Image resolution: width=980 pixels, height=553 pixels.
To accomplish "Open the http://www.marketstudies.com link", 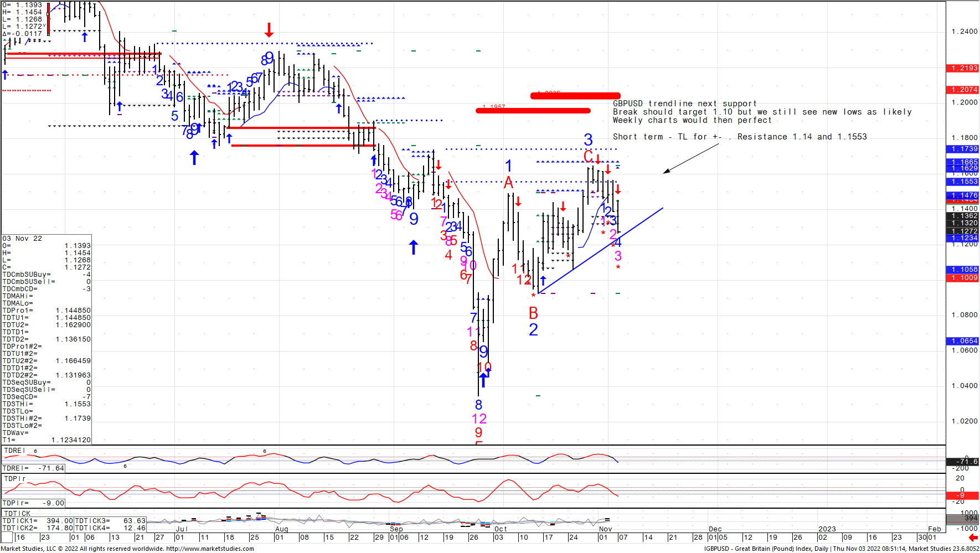I will point(210,549).
